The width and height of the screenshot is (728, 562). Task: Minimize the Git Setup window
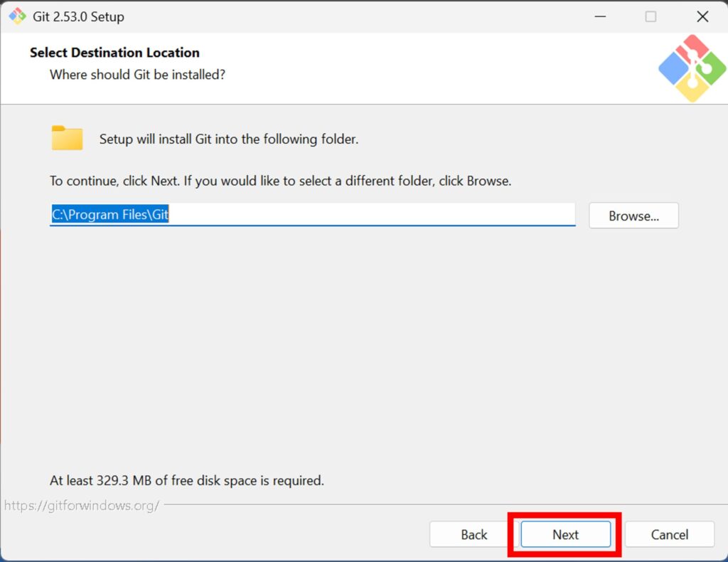pyautogui.click(x=598, y=16)
